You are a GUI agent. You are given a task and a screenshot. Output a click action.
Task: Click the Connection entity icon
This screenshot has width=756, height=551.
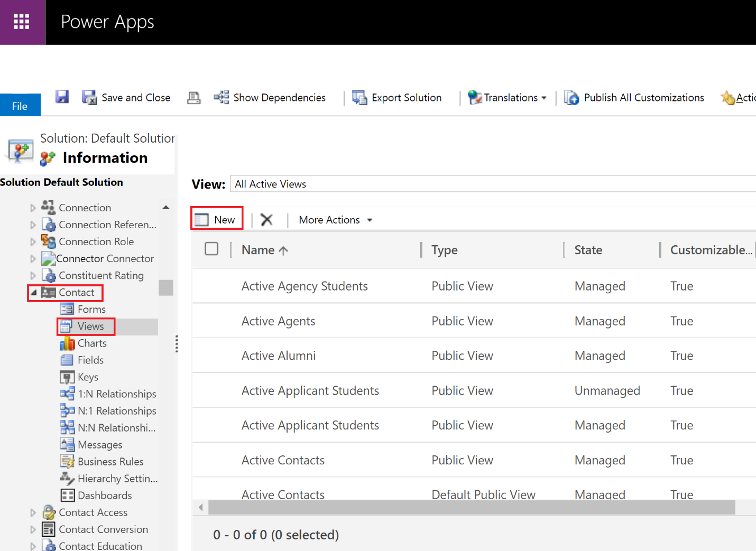[x=48, y=208]
